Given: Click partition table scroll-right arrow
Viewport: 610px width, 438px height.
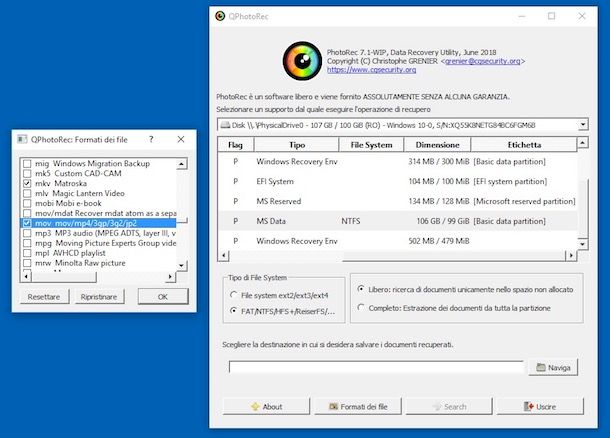Looking at the screenshot, I should coord(571,256).
